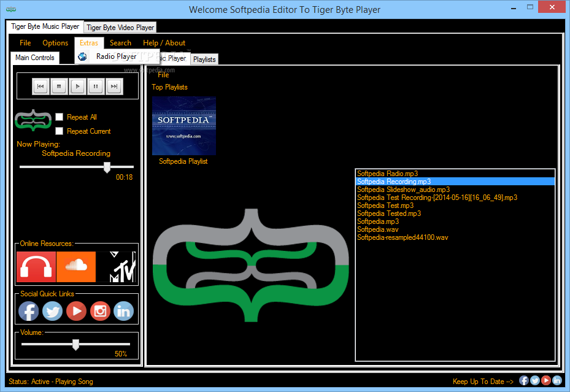Screen dimensions: 570x392
Task: Open the Options menu
Action: tap(55, 43)
